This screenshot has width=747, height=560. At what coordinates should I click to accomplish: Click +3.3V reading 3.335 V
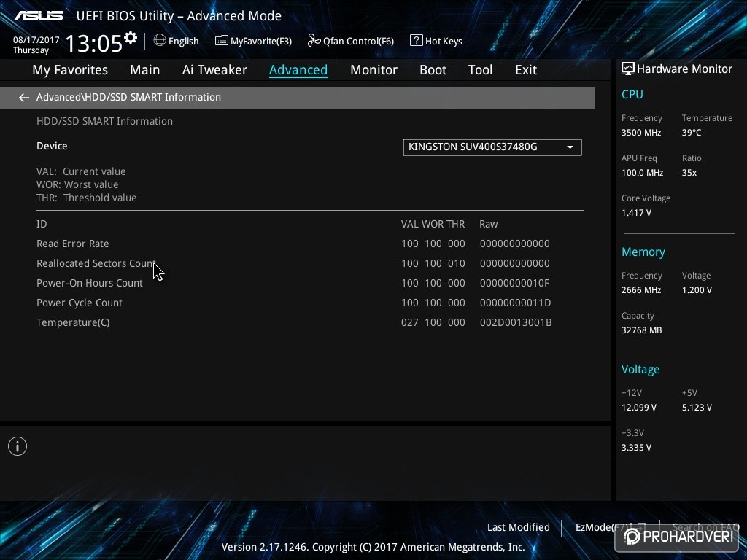636,448
